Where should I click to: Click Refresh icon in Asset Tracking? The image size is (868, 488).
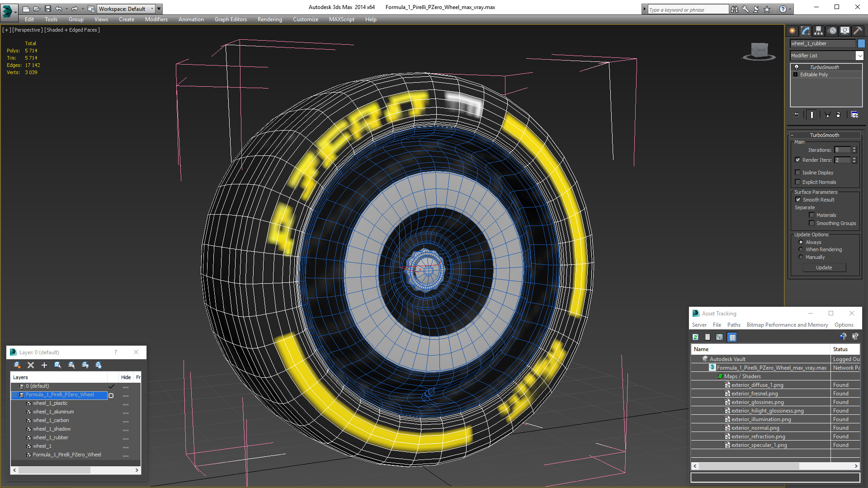coord(695,337)
